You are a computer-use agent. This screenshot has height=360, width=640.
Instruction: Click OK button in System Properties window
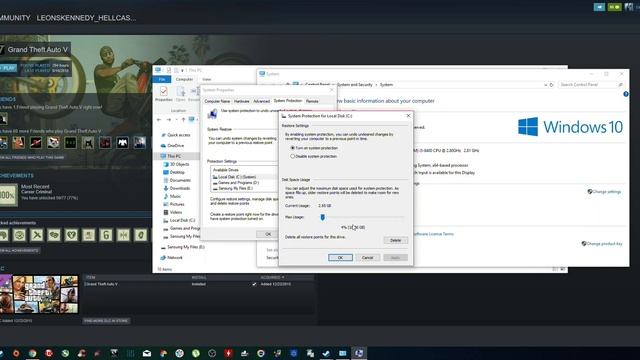click(268, 234)
